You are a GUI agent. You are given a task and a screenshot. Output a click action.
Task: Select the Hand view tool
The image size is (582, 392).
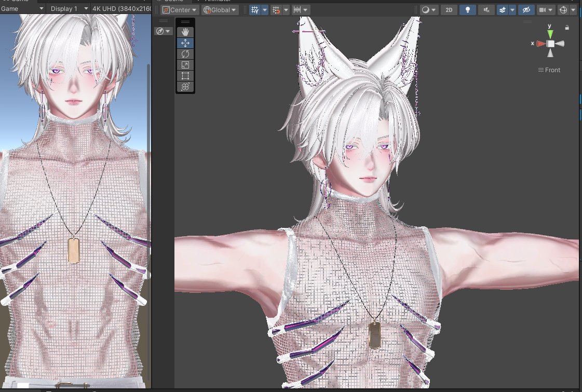[x=185, y=32]
